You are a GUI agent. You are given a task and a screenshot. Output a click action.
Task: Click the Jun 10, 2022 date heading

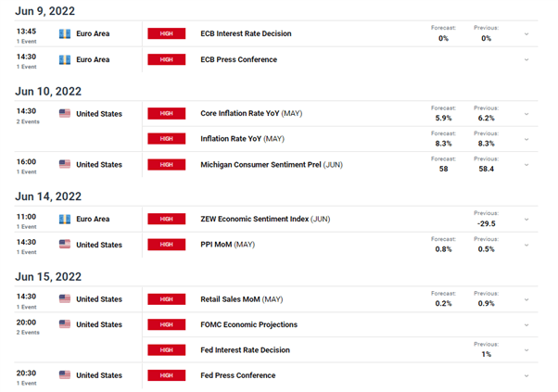(x=48, y=92)
